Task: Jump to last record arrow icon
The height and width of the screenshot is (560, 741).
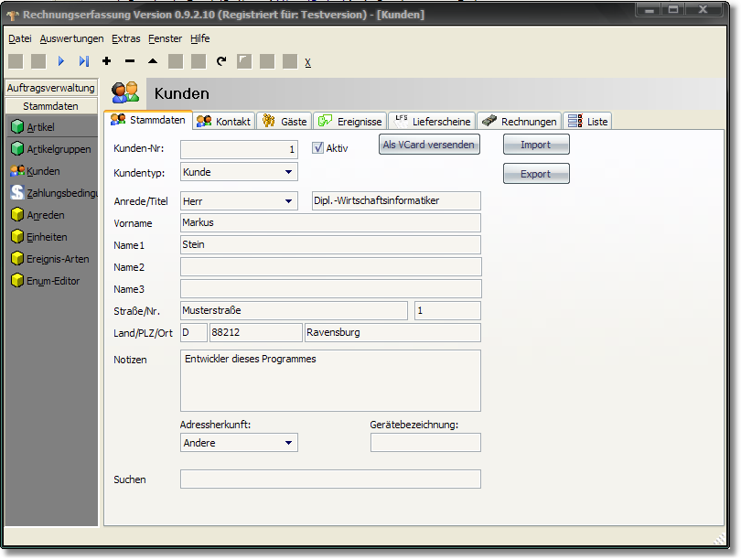Action: tap(84, 61)
